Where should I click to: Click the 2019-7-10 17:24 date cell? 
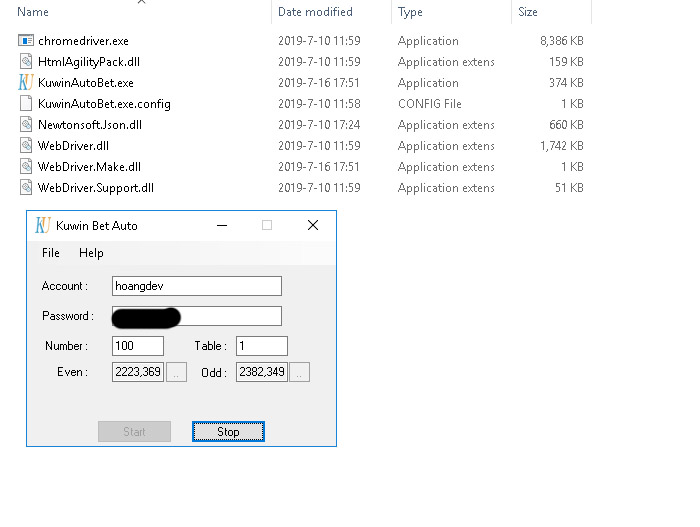[x=319, y=125]
